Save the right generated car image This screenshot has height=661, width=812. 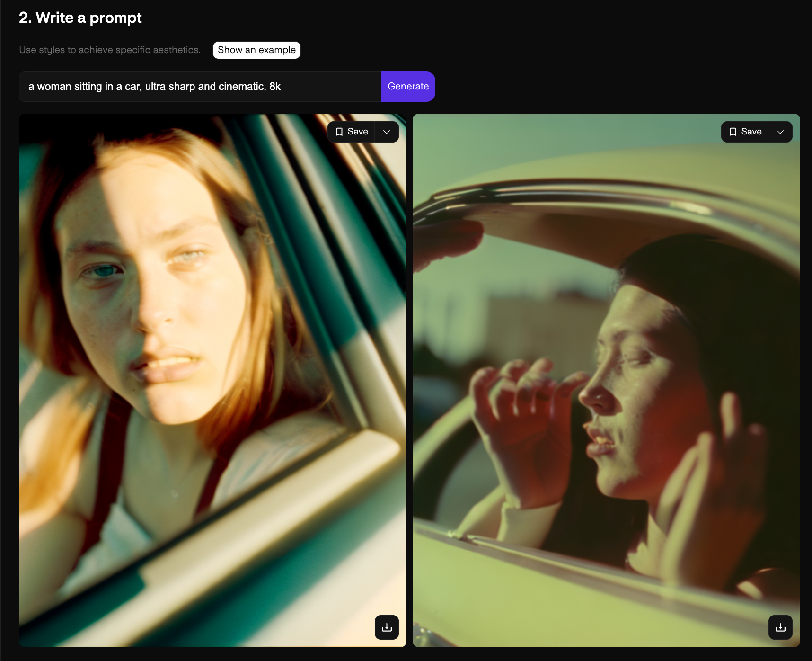pyautogui.click(x=745, y=132)
